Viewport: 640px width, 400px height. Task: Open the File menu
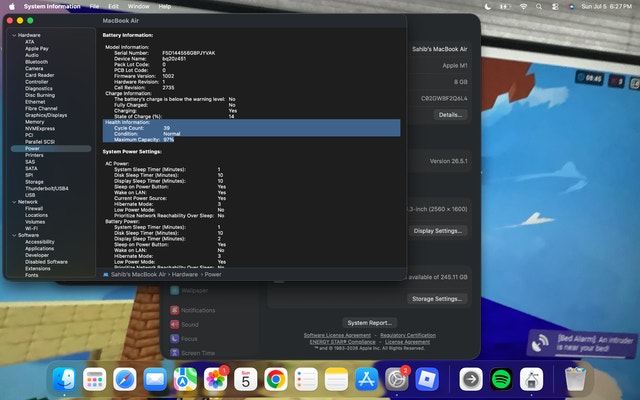pyautogui.click(x=94, y=7)
